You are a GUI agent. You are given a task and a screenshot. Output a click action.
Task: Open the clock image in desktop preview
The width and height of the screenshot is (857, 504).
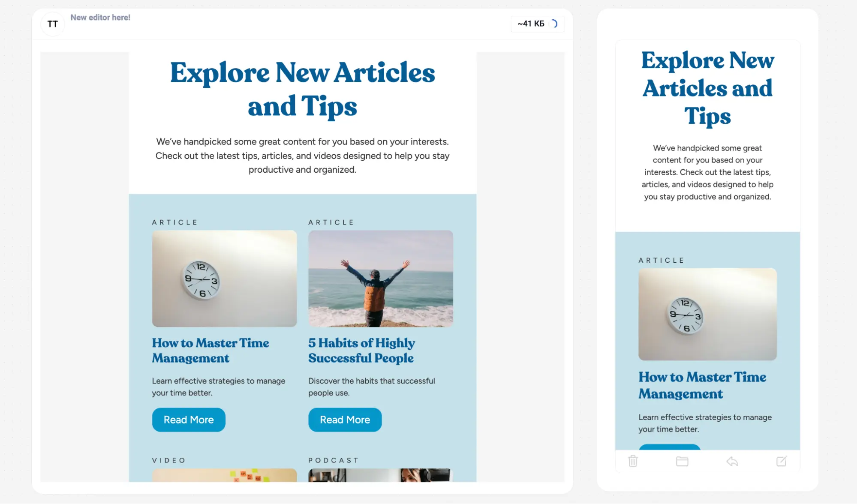224,279
